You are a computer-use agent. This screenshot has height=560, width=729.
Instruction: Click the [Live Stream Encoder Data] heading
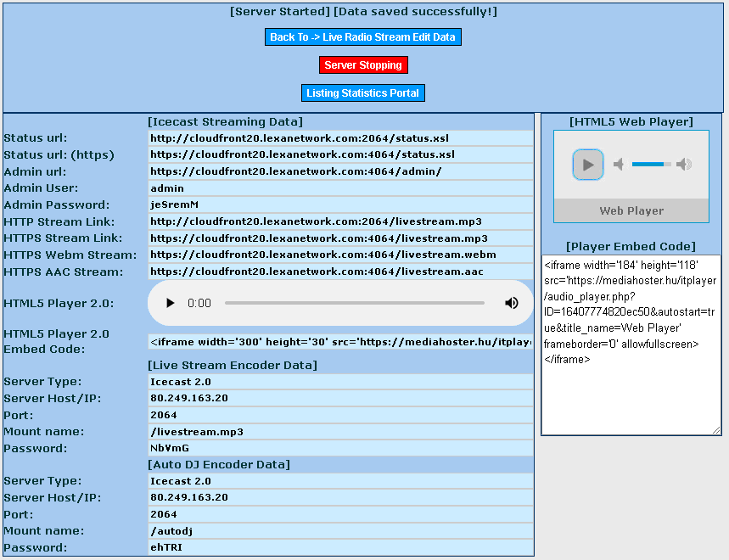[x=233, y=366]
